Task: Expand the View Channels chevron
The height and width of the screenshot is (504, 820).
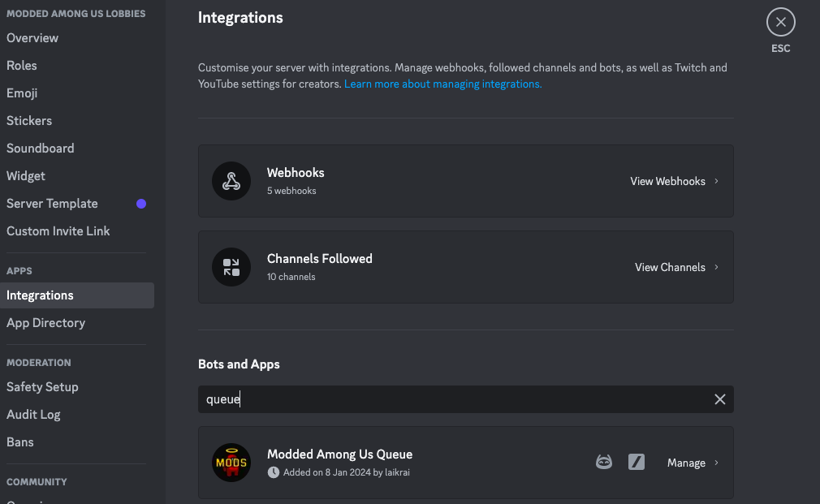Action: click(x=716, y=267)
